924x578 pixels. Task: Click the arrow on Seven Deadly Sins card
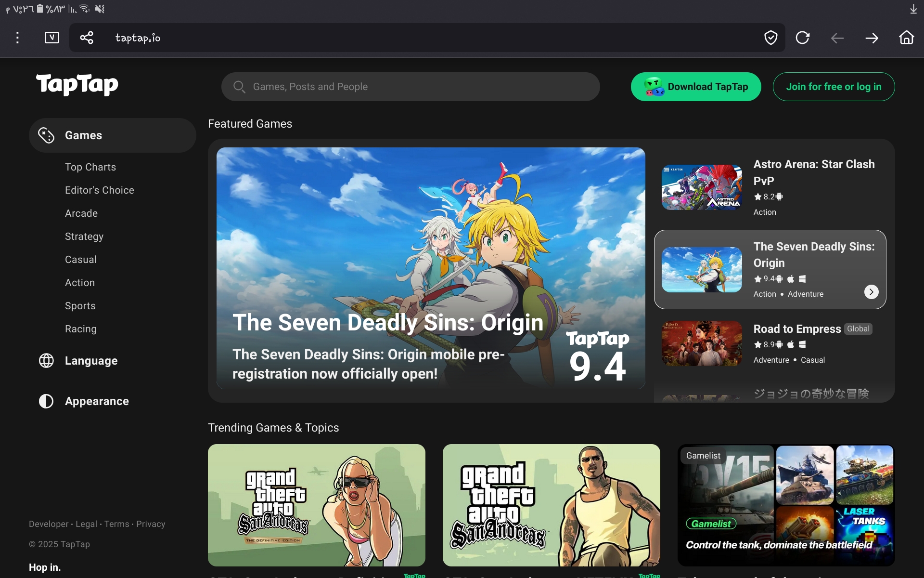(872, 292)
